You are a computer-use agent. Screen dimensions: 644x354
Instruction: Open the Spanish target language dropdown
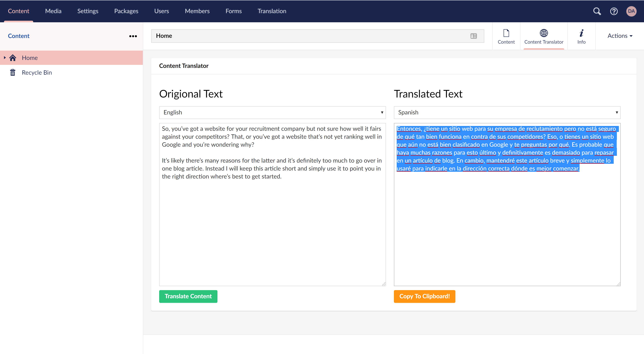click(x=507, y=112)
